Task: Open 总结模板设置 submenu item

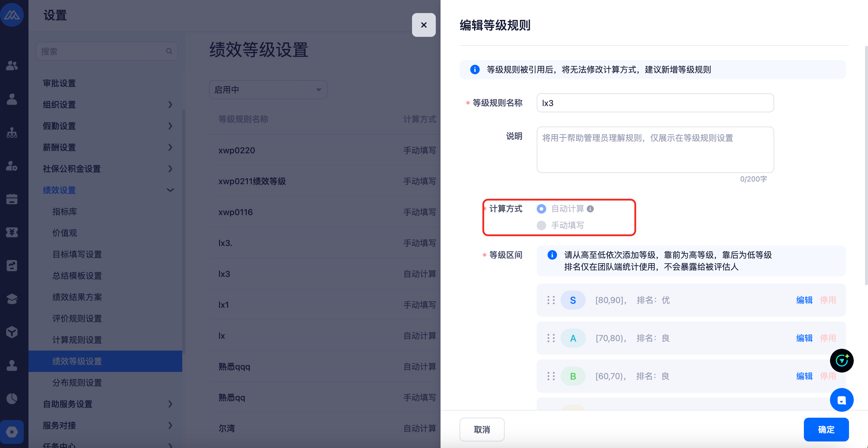Action: [x=77, y=276]
